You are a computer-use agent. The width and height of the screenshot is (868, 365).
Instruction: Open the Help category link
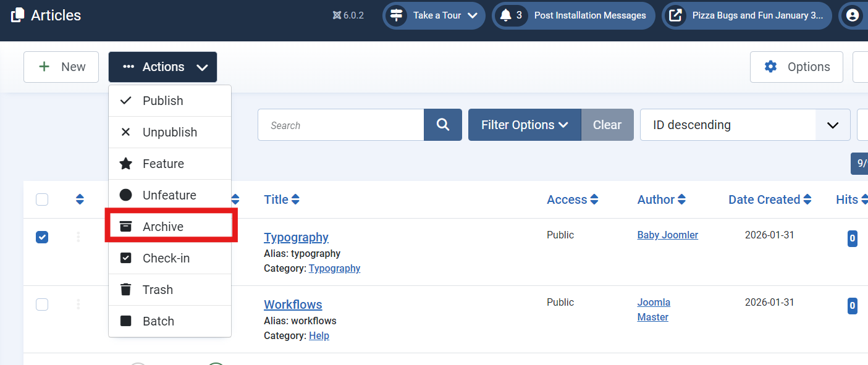click(x=319, y=335)
